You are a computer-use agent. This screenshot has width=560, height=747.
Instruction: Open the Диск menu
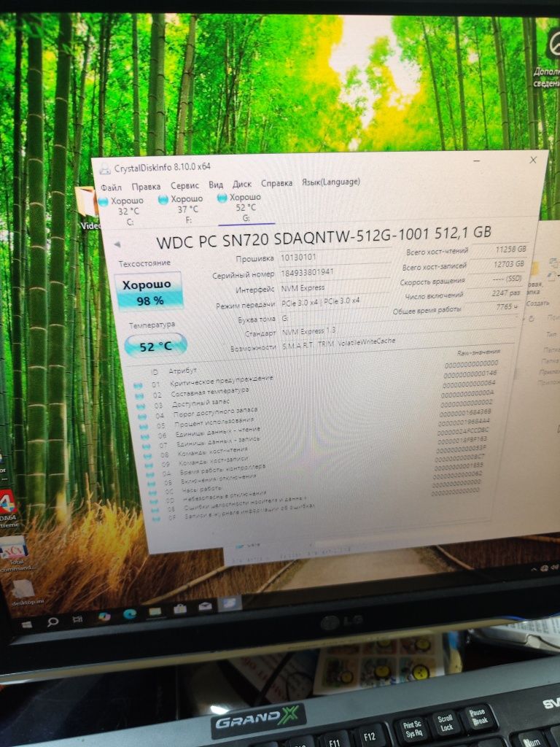(x=242, y=184)
